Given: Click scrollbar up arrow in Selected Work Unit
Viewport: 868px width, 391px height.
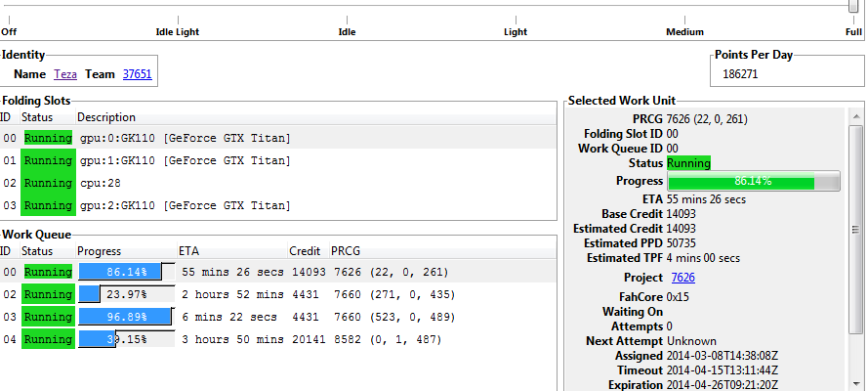Looking at the screenshot, I should (x=854, y=117).
